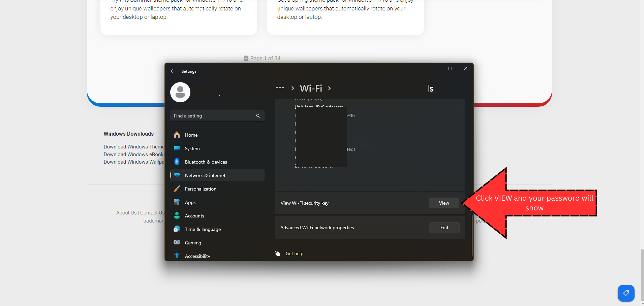Open Download Windows Themes link
644x306 pixels.
(x=134, y=147)
